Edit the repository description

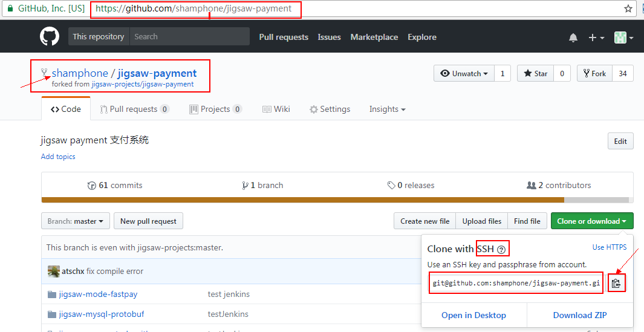tap(620, 142)
